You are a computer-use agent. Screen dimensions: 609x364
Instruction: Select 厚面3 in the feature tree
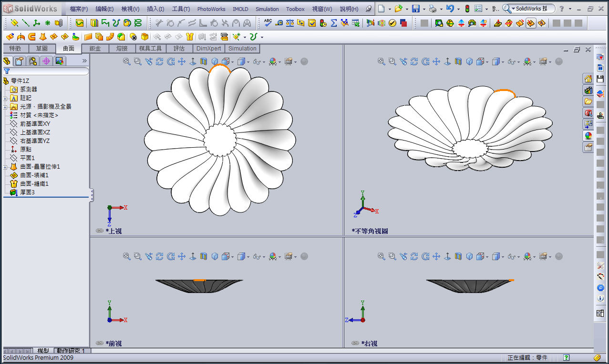point(27,192)
